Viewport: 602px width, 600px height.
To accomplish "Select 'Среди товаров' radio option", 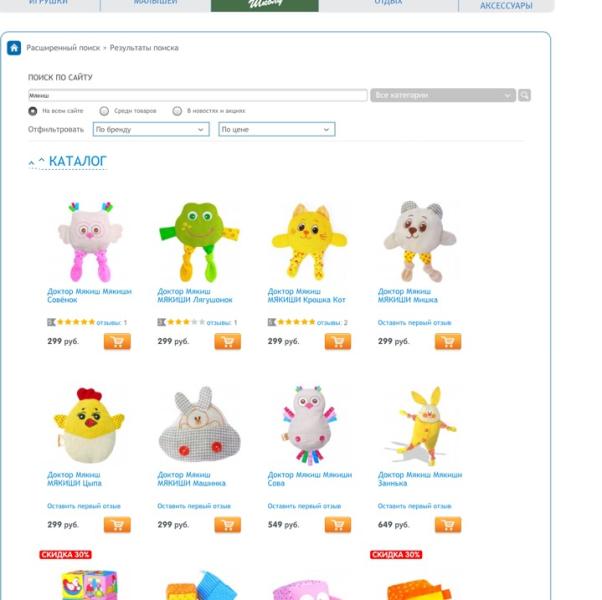I will [x=104, y=111].
